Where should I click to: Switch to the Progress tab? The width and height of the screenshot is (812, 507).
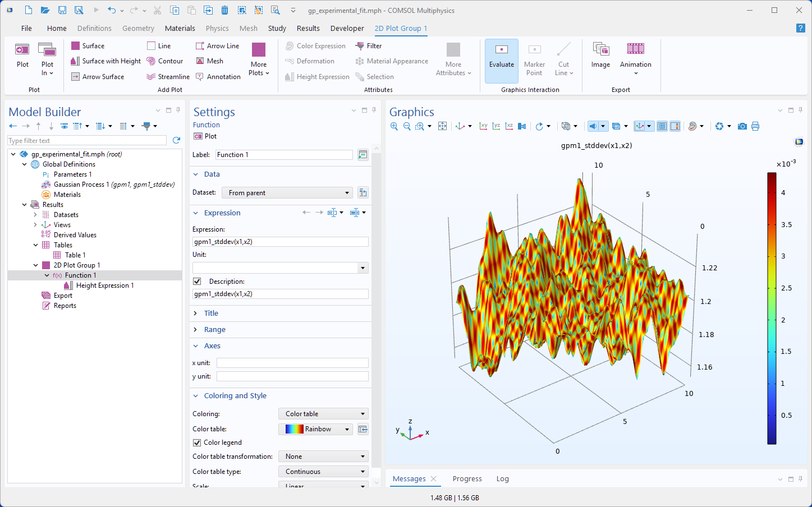point(467,479)
